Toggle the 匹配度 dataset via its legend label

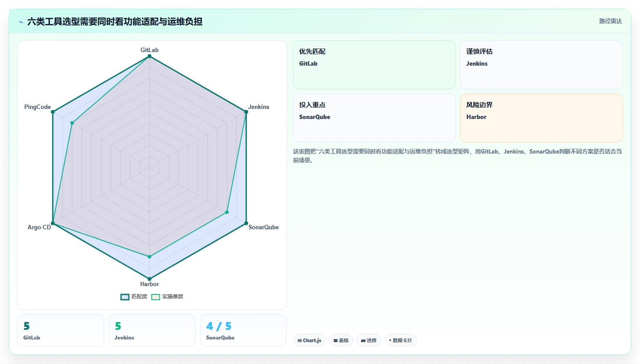coord(139,297)
